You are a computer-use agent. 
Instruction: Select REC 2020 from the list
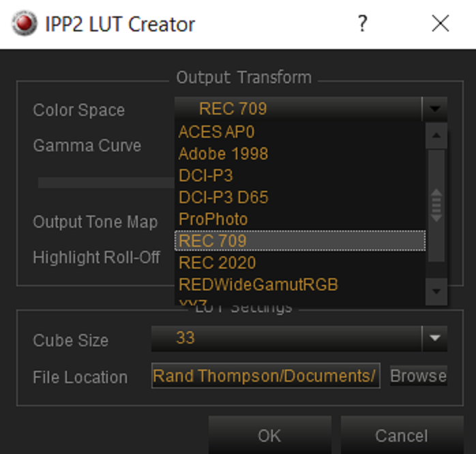click(300, 263)
